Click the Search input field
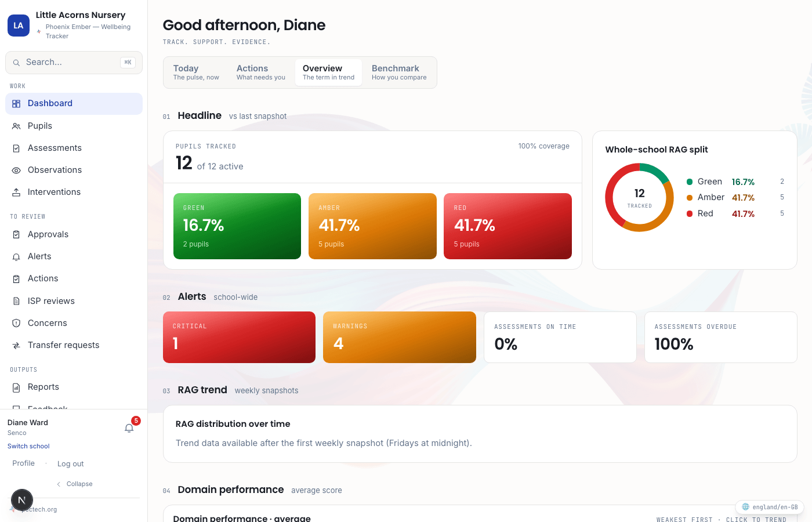Screen dimensions: 812x522 74,63
